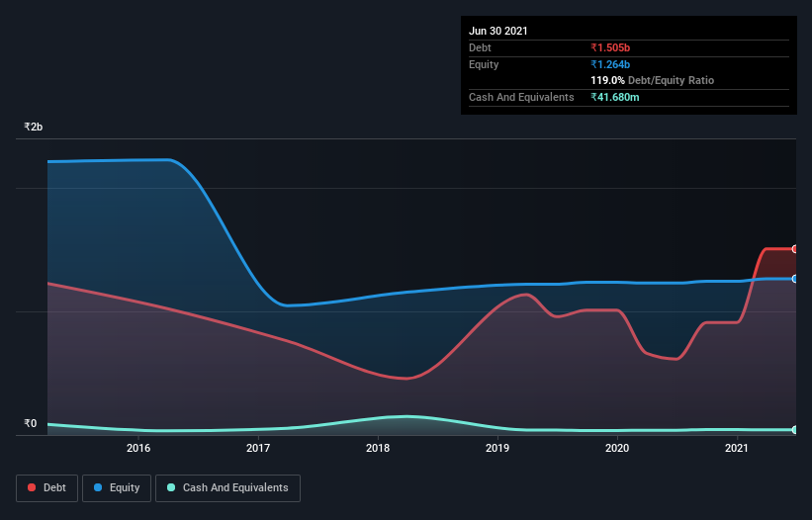Select the teal Cash endpoint marker on chart
This screenshot has height=520, width=812.
click(795, 429)
